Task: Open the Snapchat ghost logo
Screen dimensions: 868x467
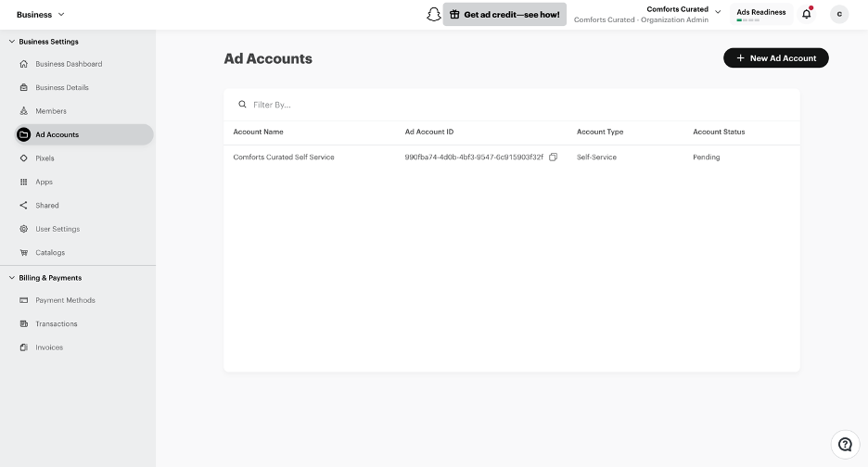Action: (x=433, y=15)
